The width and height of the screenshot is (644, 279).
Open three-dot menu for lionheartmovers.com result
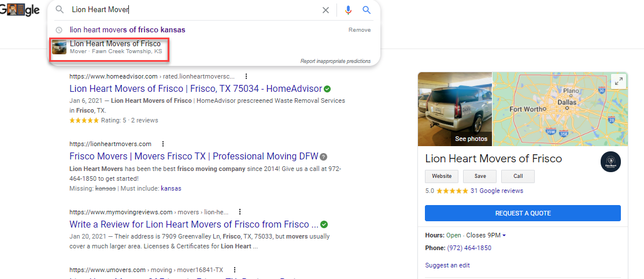(x=163, y=144)
